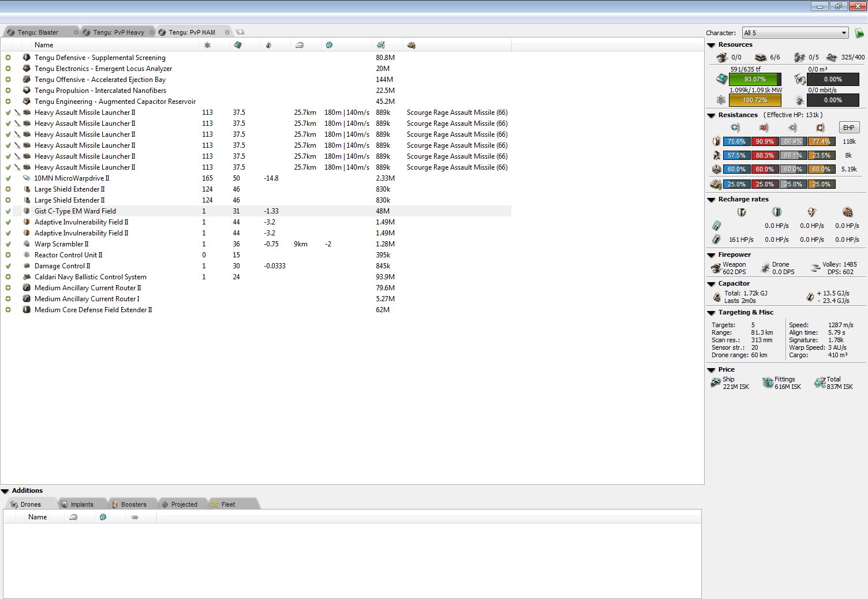The width and height of the screenshot is (868, 599).
Task: Click the powergrid usage bar showing 100.72%
Action: (755, 100)
